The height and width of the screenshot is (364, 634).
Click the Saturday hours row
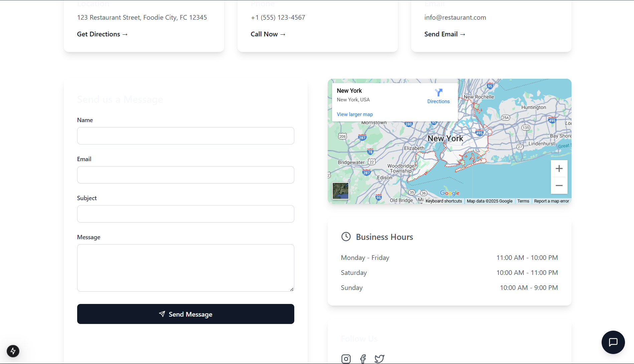pyautogui.click(x=449, y=273)
